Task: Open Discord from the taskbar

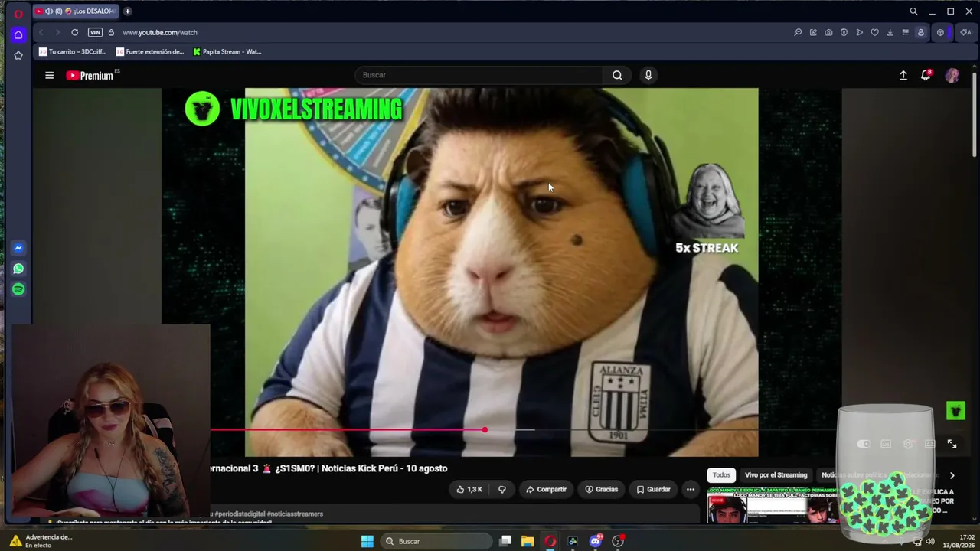Action: pyautogui.click(x=596, y=542)
